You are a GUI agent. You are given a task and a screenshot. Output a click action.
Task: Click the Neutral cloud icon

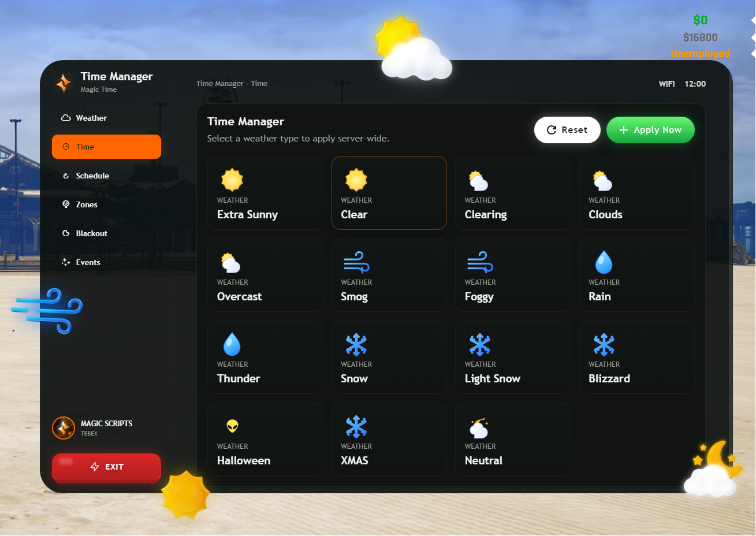point(479,428)
